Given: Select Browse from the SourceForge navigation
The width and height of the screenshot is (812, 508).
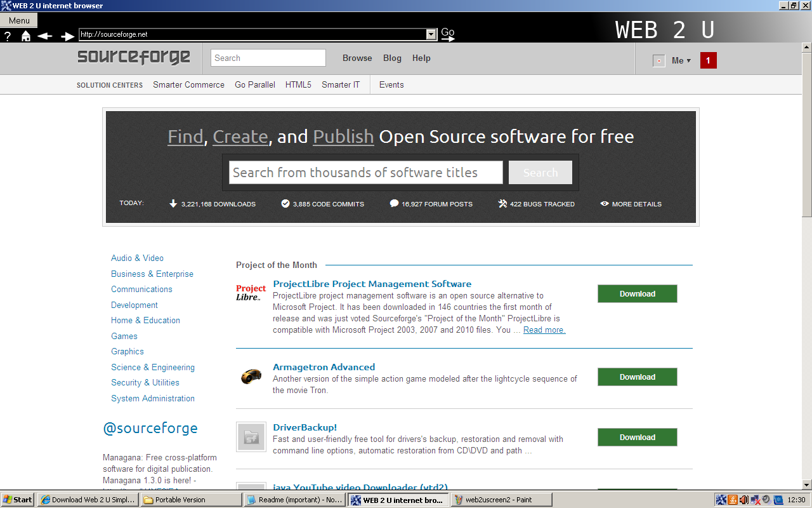Looking at the screenshot, I should [x=357, y=58].
